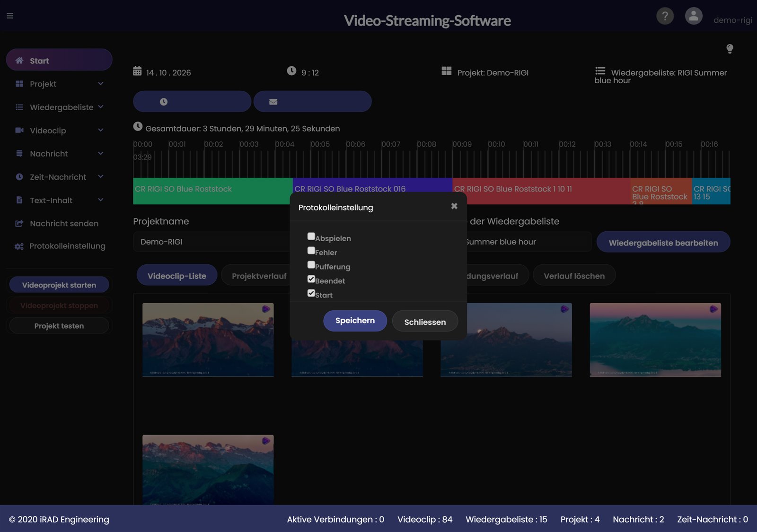The height and width of the screenshot is (532, 757).
Task: Expand the Videoclip sidebar chevron
Action: [101, 130]
